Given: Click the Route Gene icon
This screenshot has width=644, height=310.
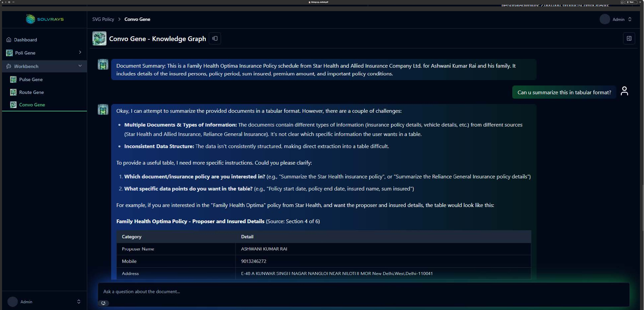Looking at the screenshot, I should pos(13,92).
